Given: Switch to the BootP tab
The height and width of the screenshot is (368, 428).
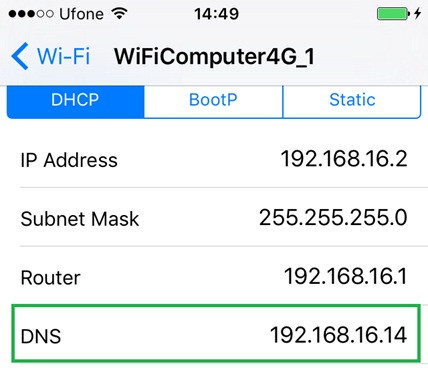Looking at the screenshot, I should click(213, 100).
